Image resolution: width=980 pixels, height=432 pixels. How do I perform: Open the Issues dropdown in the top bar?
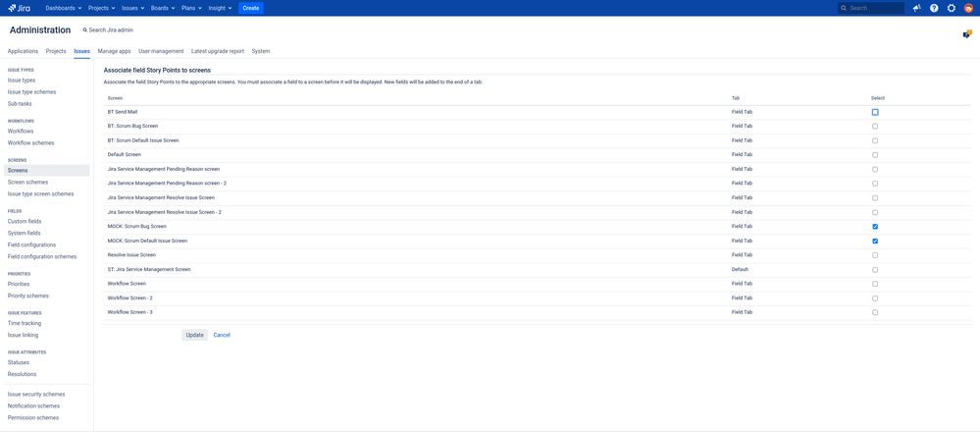tap(133, 8)
